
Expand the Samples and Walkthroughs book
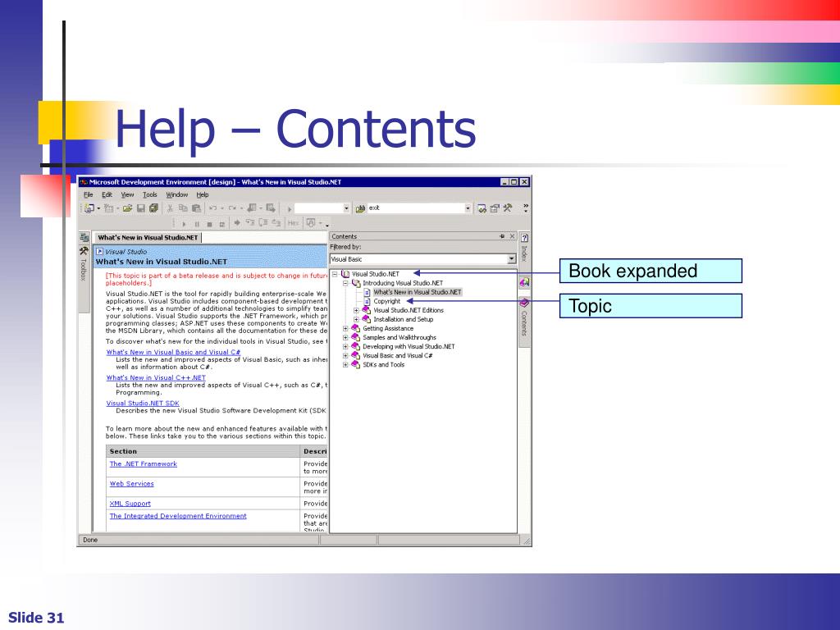[345, 337]
